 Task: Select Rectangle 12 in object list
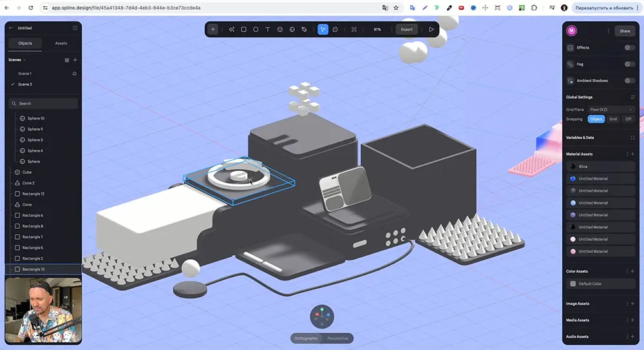[x=33, y=194]
